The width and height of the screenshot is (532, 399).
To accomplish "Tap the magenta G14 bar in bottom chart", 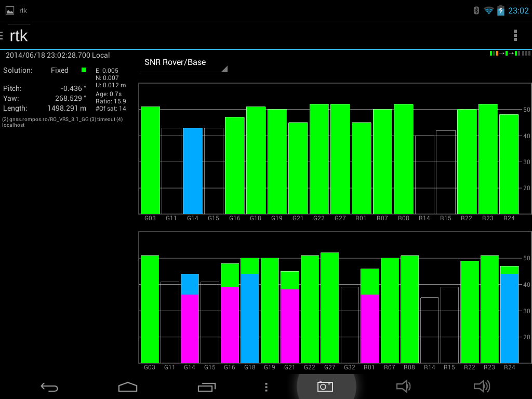I will pos(190,328).
